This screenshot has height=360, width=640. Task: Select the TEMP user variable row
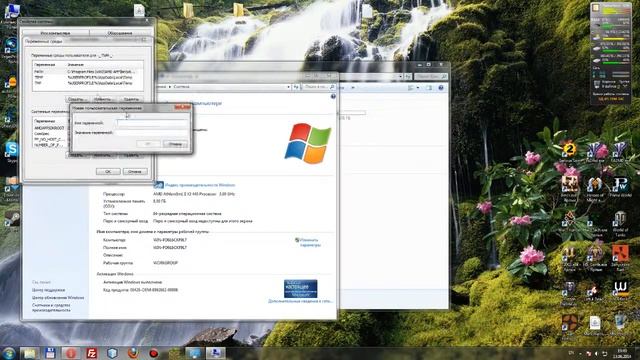88,77
